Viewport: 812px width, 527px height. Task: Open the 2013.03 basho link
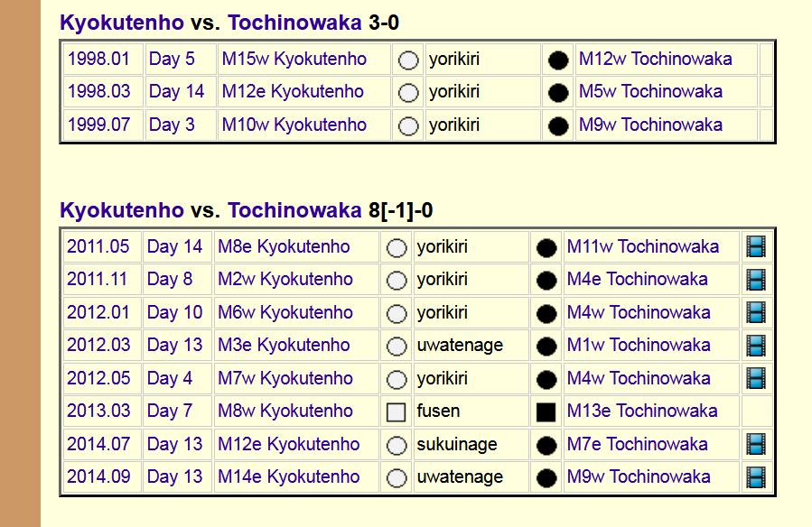pyautogui.click(x=98, y=411)
